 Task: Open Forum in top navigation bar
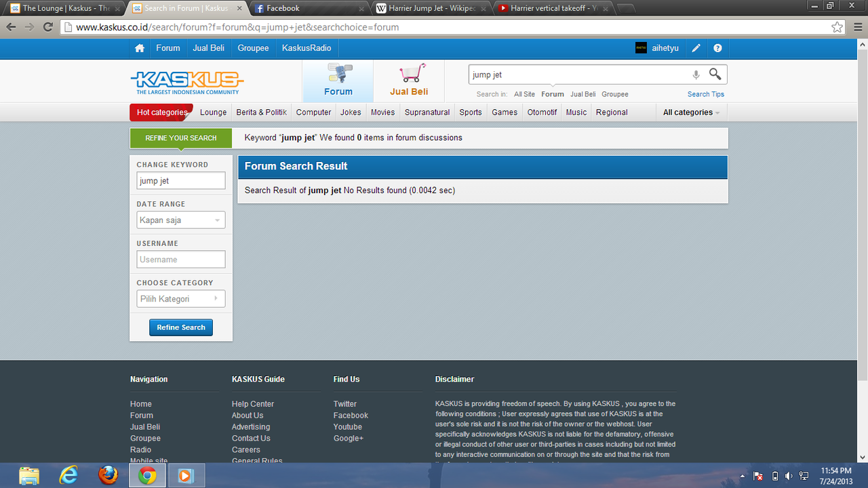(167, 48)
